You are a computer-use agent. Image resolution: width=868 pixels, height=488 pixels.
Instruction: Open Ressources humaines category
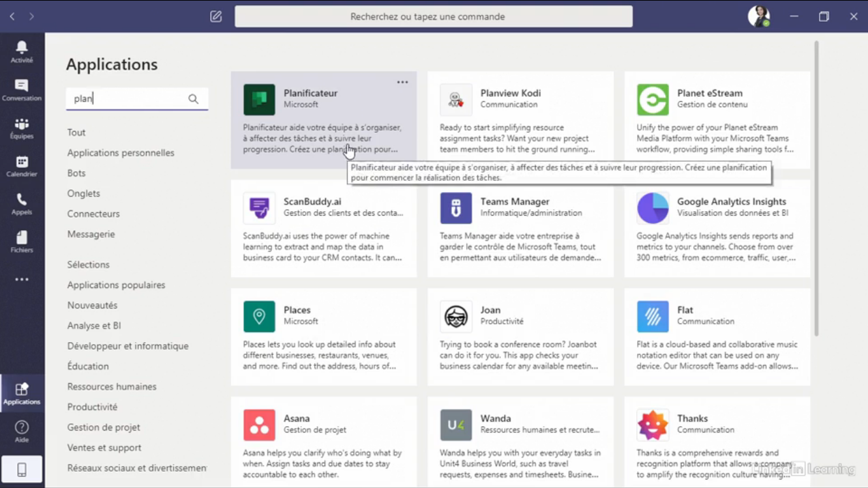click(112, 386)
